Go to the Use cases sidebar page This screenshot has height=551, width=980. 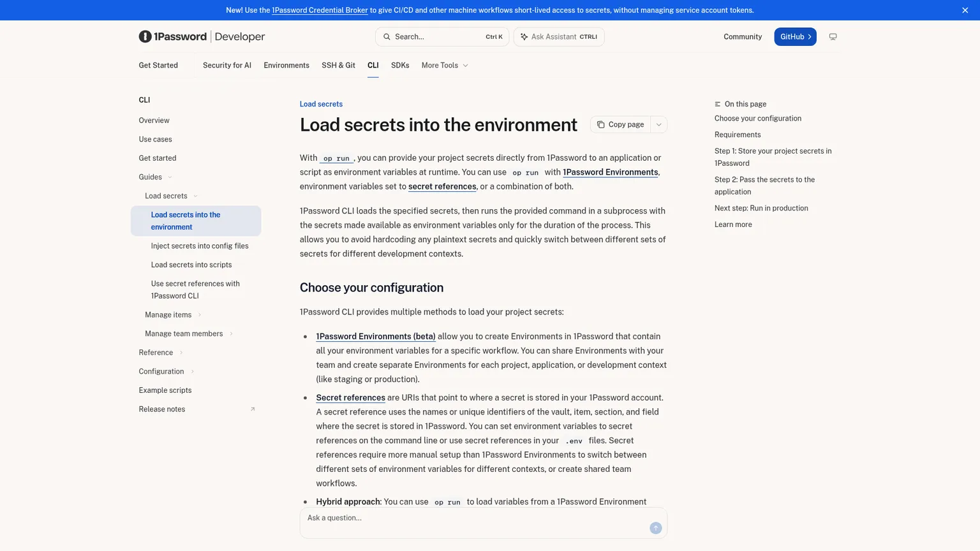pyautogui.click(x=155, y=139)
